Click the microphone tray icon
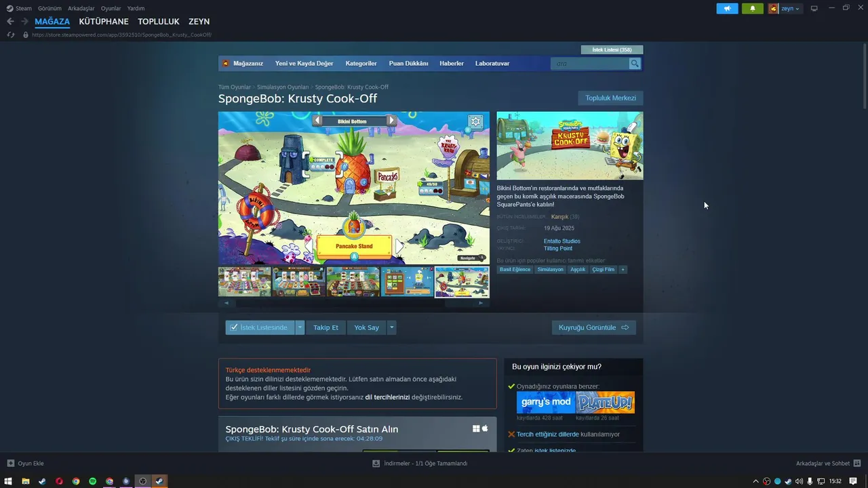868x488 pixels. (809, 481)
